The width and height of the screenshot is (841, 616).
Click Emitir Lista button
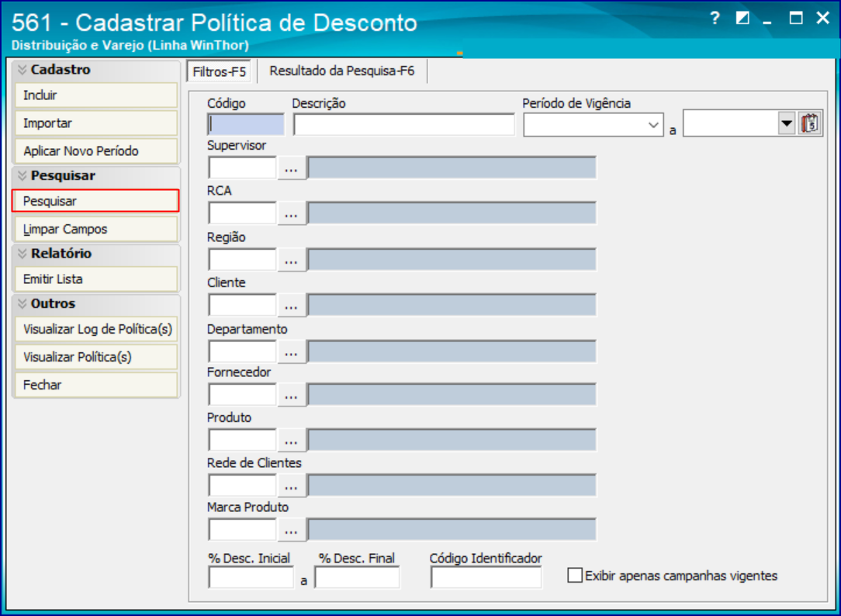[x=96, y=279]
